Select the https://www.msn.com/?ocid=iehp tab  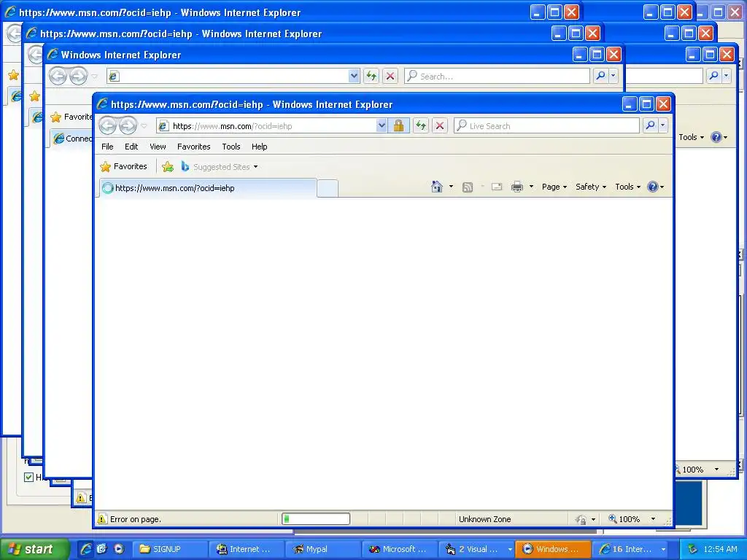click(x=208, y=188)
